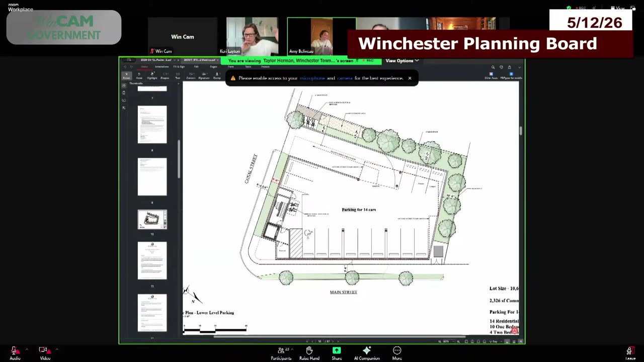Go to next page arrow
Image resolution: width=644 pixels, height=362 pixels.
click(333, 341)
